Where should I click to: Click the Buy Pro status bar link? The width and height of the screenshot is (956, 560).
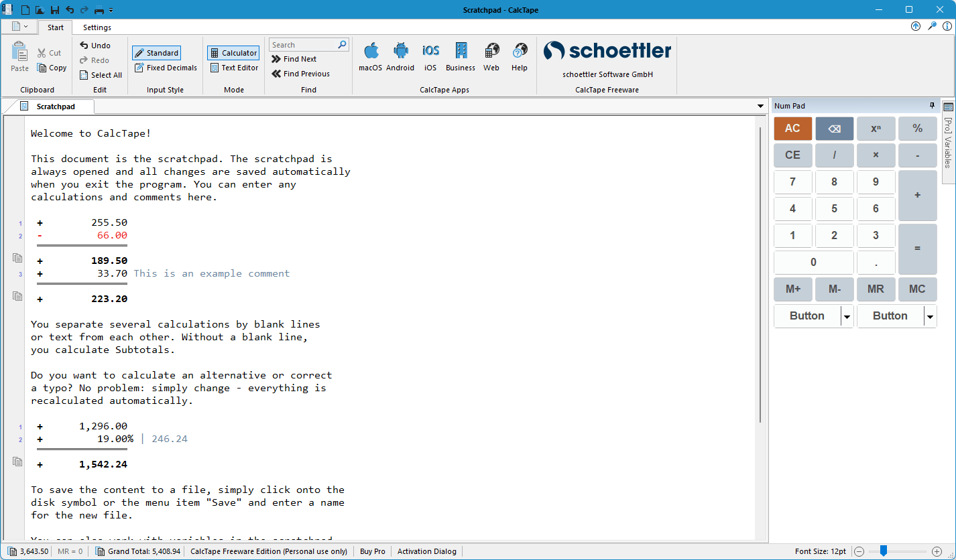(373, 551)
